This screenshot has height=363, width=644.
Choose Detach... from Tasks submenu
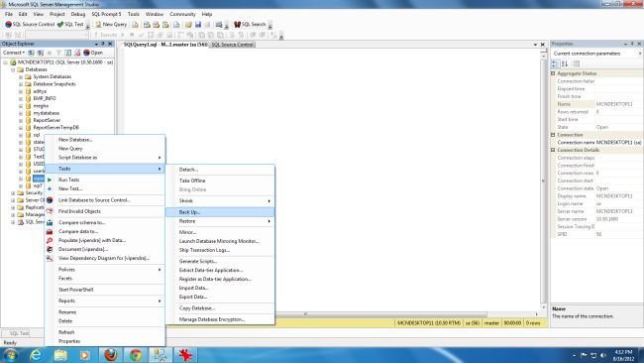(220, 170)
